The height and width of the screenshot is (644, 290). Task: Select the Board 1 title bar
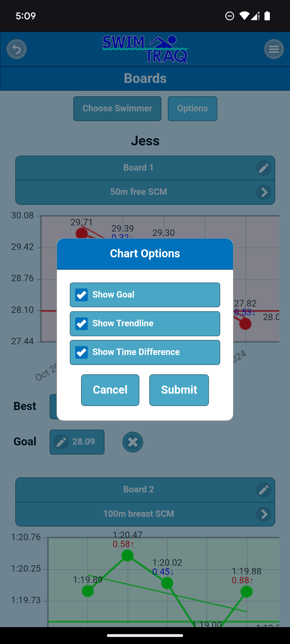point(139,168)
